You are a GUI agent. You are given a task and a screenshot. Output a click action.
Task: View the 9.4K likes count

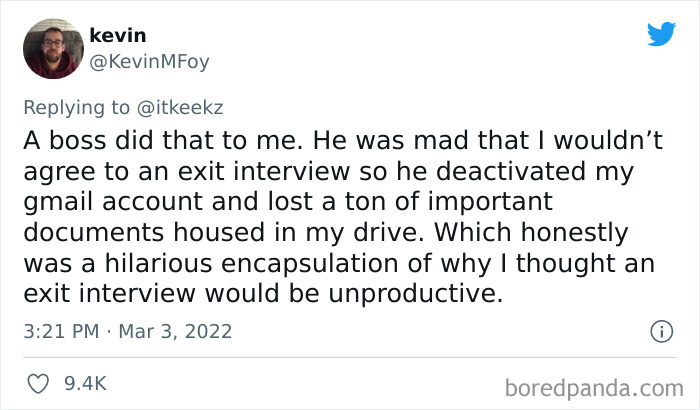[x=87, y=383]
